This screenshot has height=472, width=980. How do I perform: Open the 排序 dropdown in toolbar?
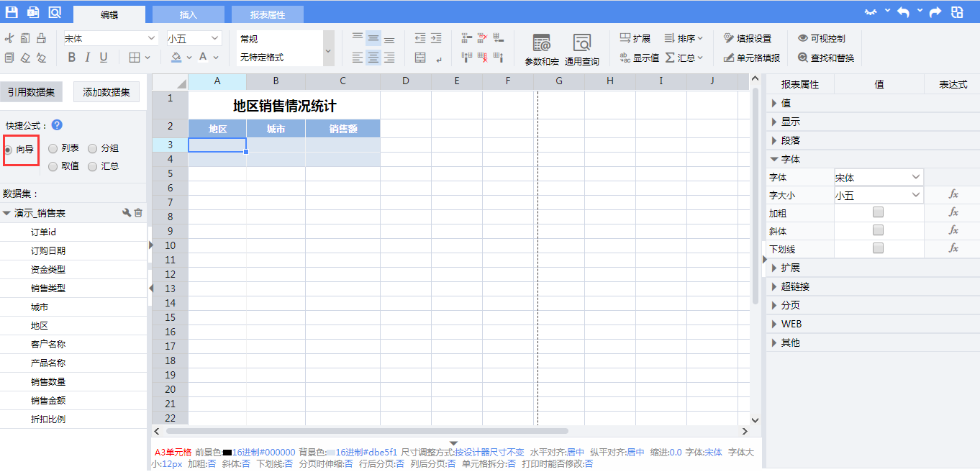pos(684,38)
